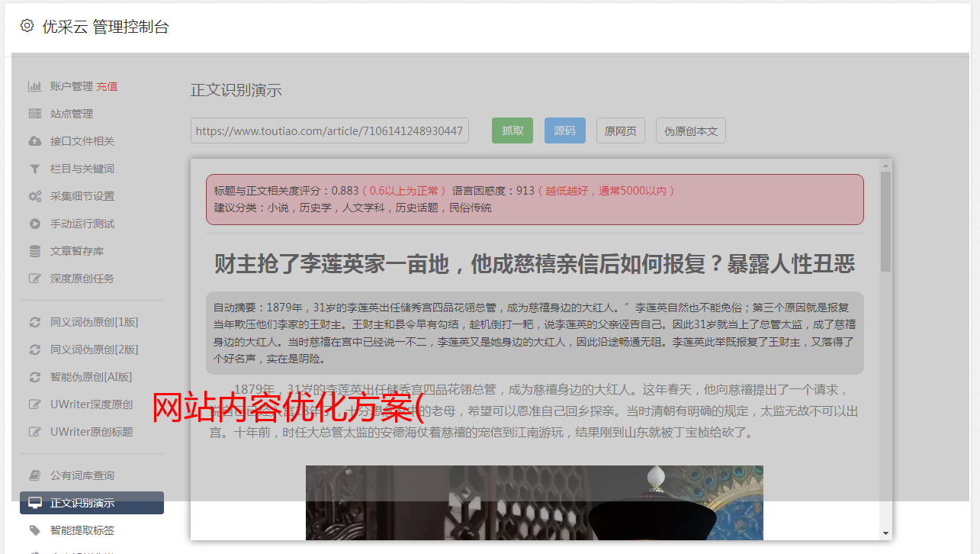
Task: Click the database icon for 文章暂存库
Action: (x=34, y=251)
